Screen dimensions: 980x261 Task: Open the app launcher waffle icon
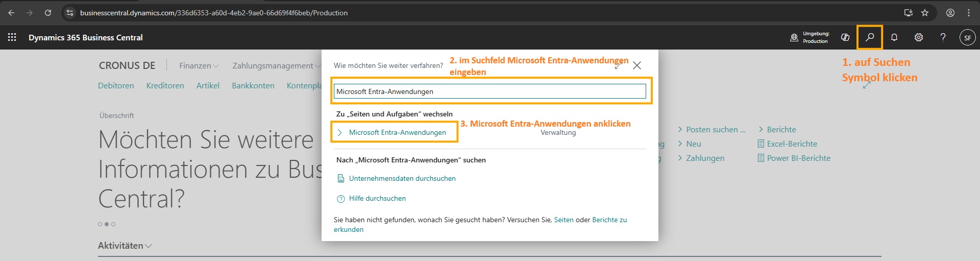click(12, 37)
